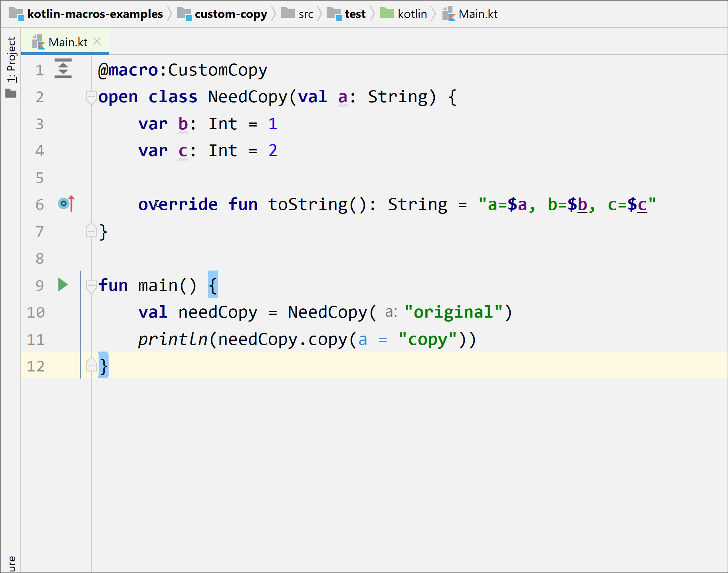Click the copy method call on line 11
This screenshot has width=728, height=573.
pyautogui.click(x=327, y=340)
